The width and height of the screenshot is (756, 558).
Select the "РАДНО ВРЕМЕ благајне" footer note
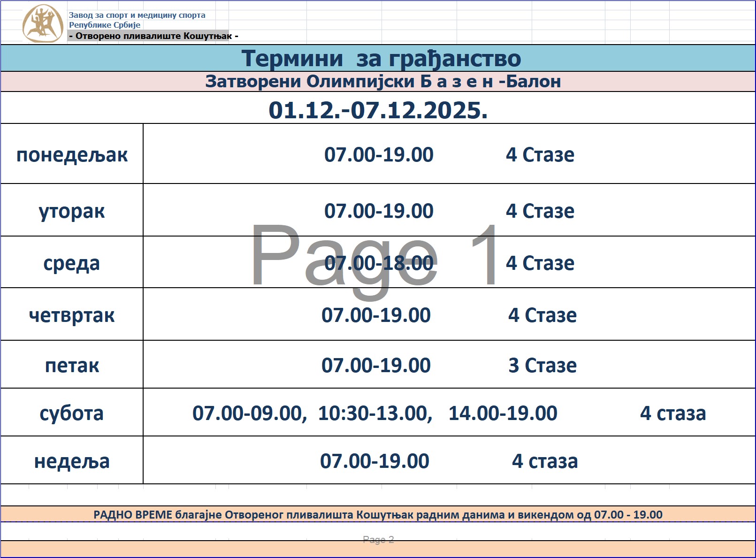pos(378,514)
